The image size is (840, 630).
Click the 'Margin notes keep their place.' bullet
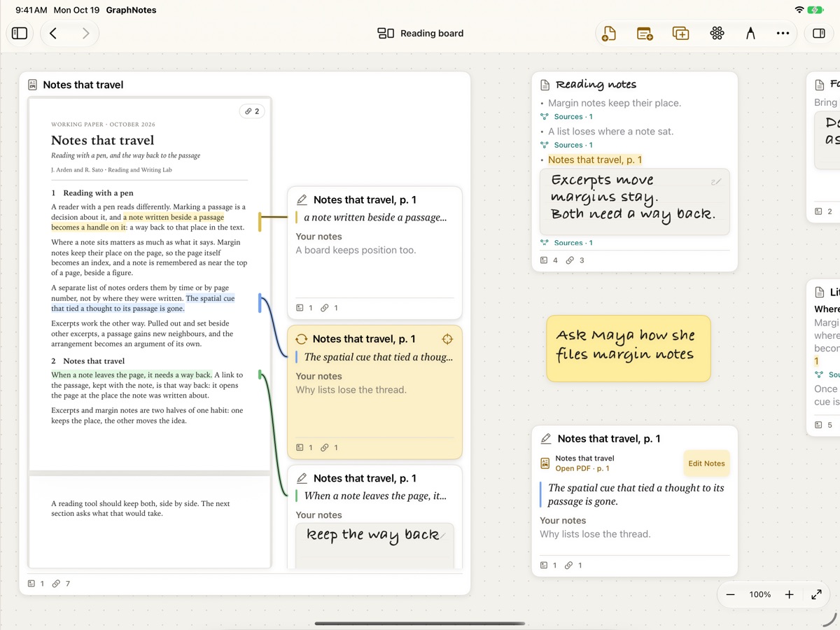tap(614, 103)
